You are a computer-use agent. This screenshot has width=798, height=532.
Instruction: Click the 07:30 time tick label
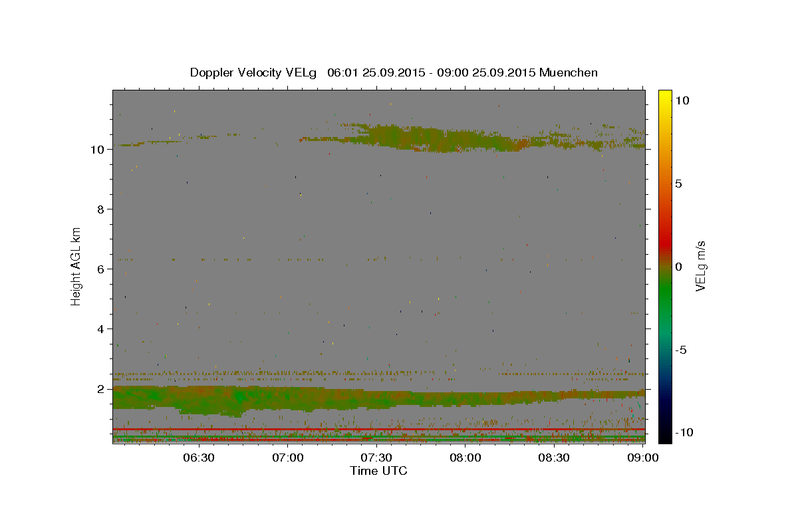coord(376,458)
